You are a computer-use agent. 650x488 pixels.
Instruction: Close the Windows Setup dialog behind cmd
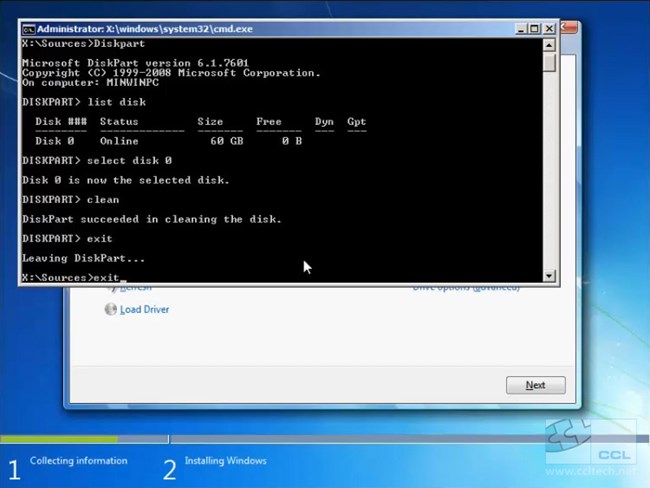click(569, 28)
